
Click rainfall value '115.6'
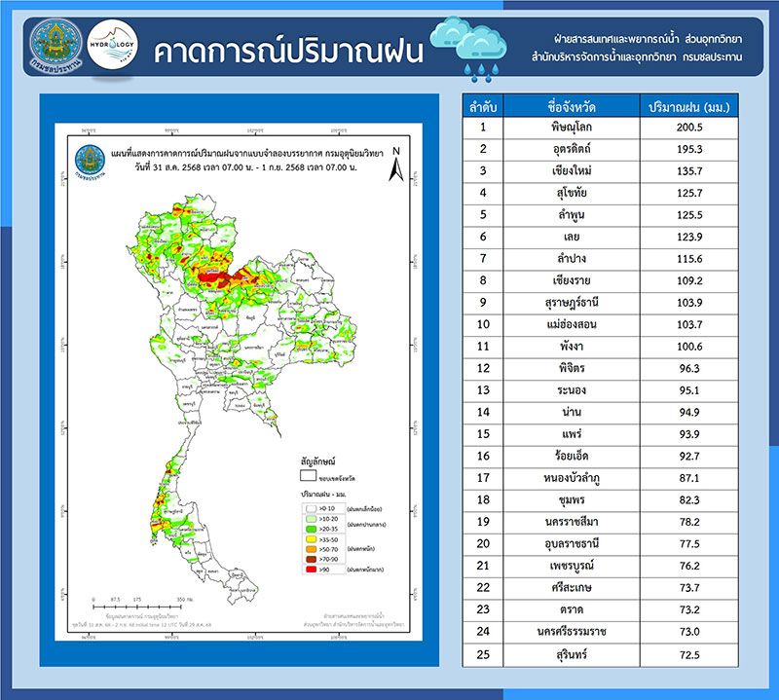689,259
